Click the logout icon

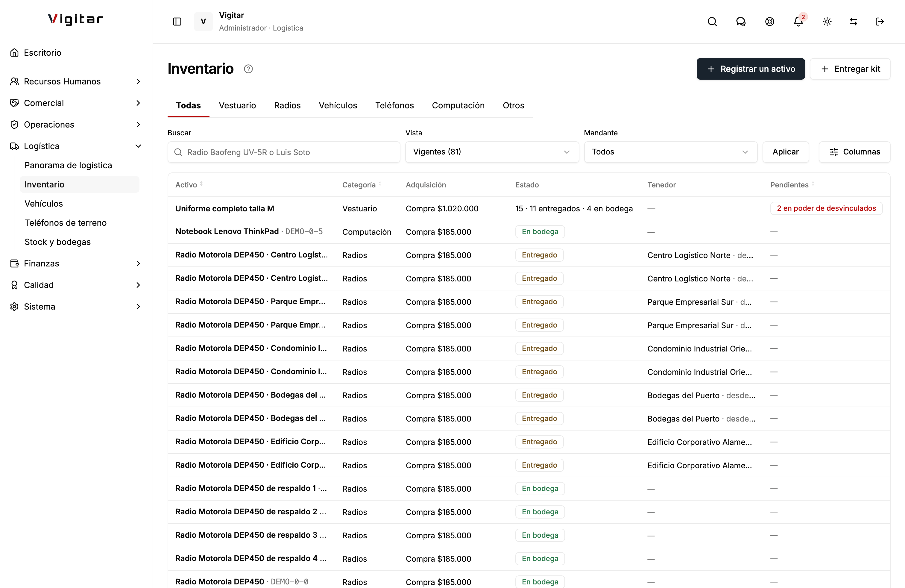click(880, 22)
